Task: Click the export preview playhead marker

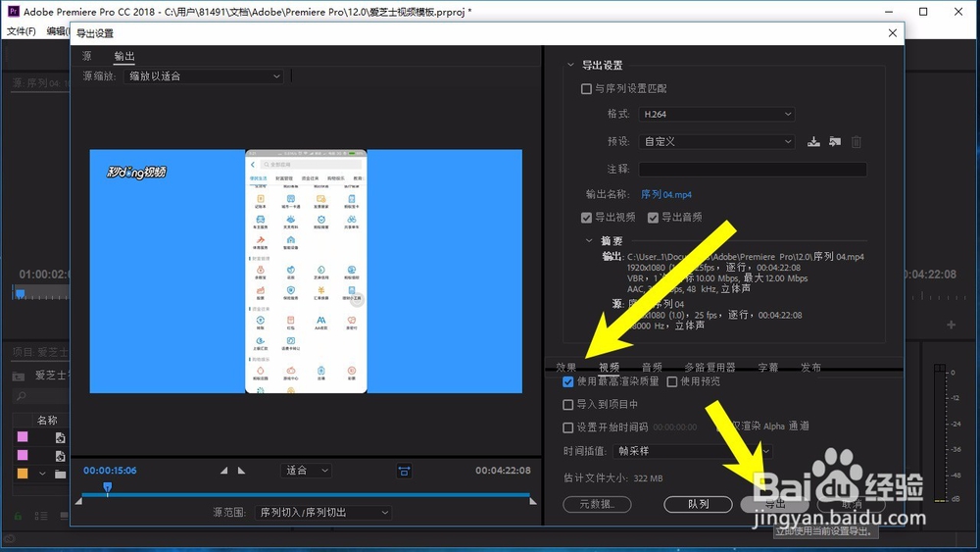Action: tap(108, 487)
